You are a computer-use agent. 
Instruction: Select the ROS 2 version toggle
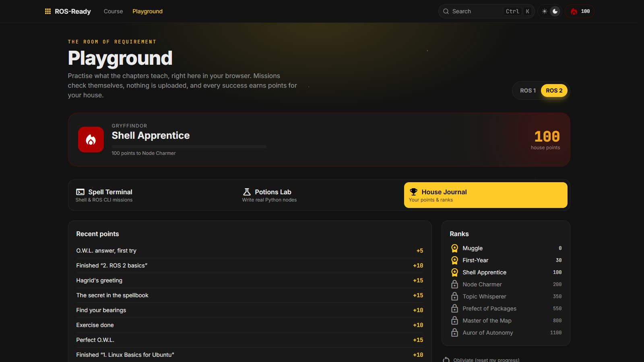(x=554, y=90)
